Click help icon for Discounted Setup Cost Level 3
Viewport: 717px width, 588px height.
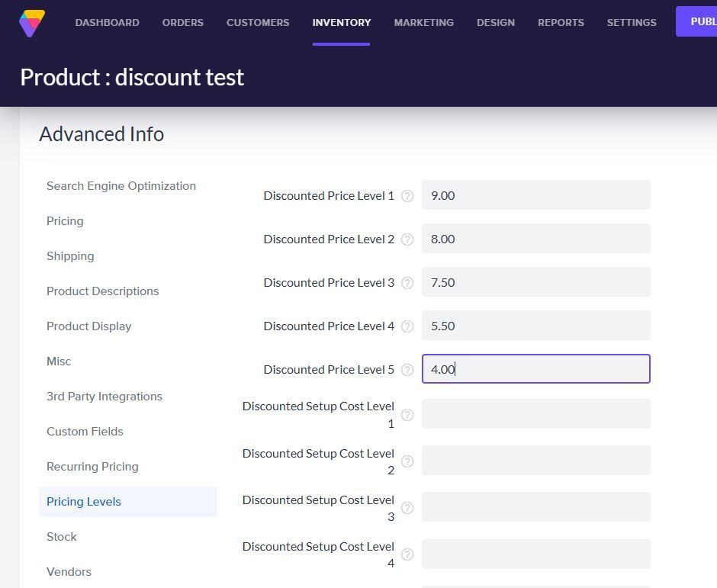point(407,508)
